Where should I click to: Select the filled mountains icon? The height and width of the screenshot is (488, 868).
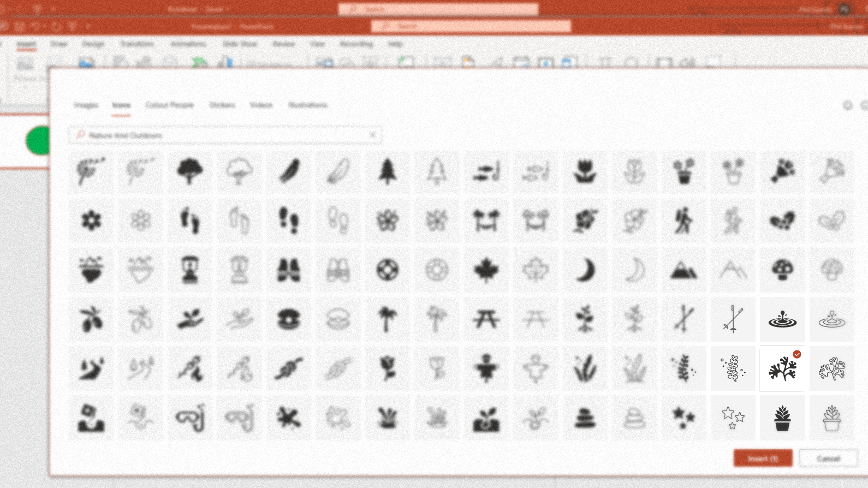click(683, 270)
